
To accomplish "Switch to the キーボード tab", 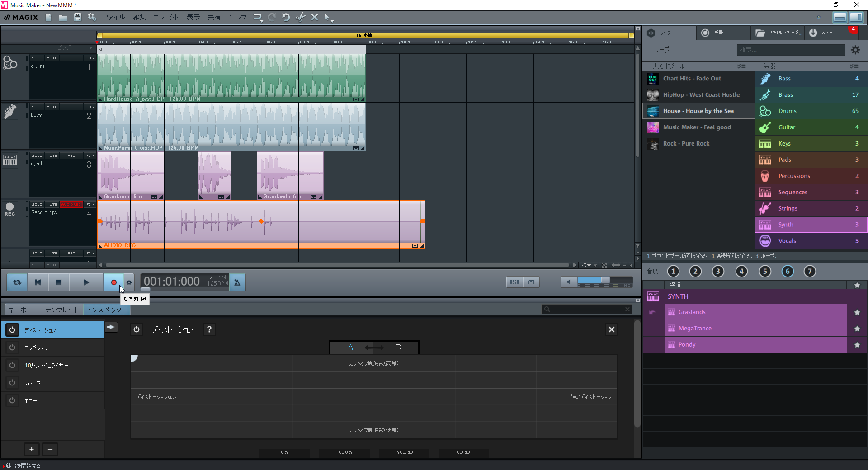I will pos(23,310).
